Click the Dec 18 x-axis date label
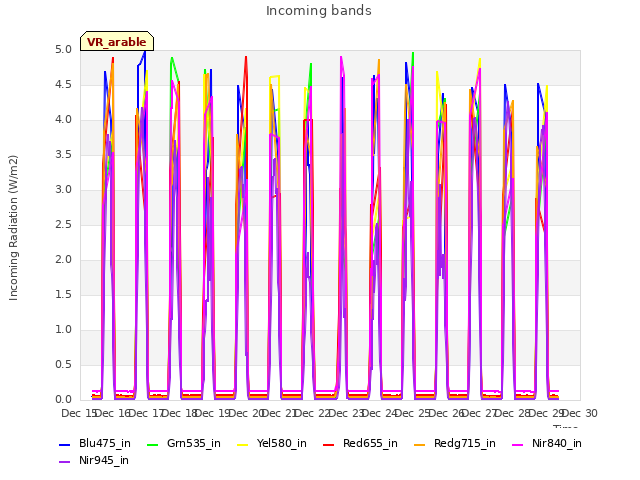The width and height of the screenshot is (640, 480). tap(179, 413)
